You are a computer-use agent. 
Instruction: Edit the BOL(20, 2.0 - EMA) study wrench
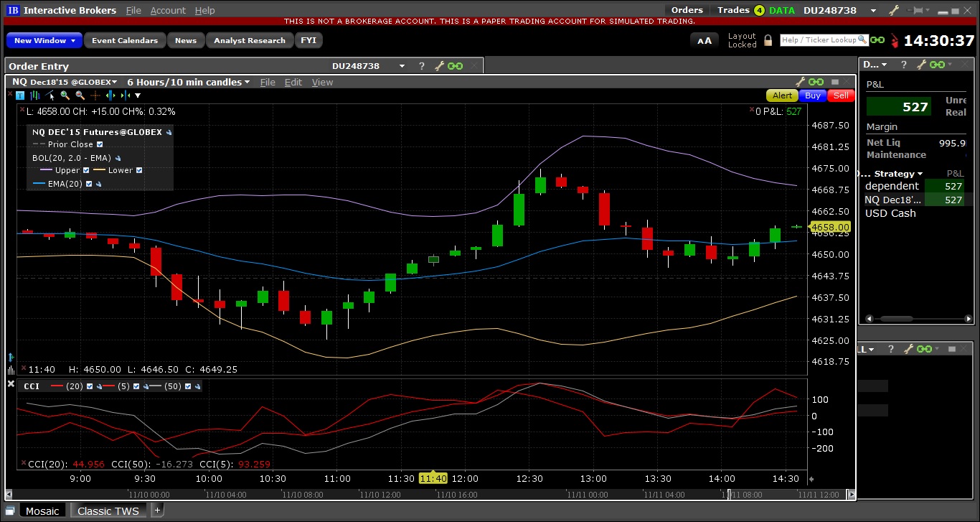[x=118, y=158]
